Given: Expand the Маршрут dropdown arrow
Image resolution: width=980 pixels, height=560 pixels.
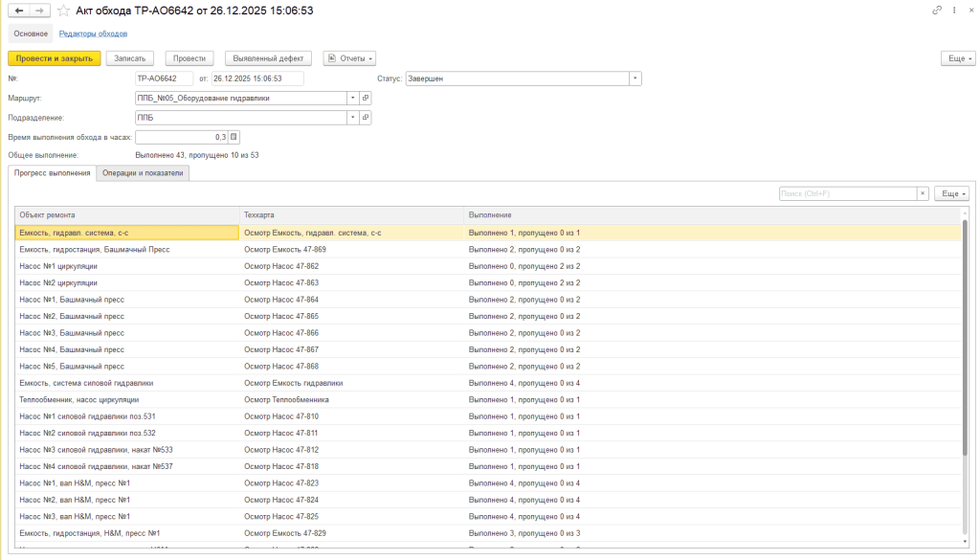Looking at the screenshot, I should point(353,99).
